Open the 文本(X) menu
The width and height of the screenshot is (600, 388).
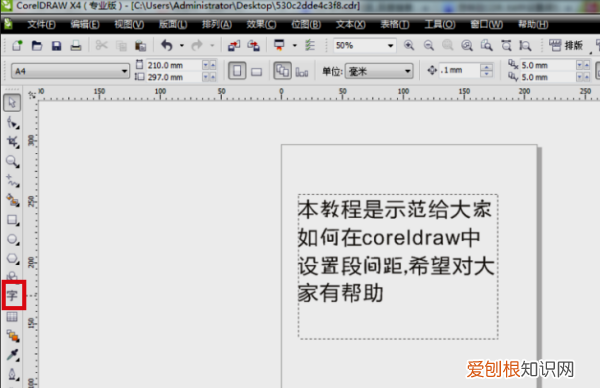point(351,24)
